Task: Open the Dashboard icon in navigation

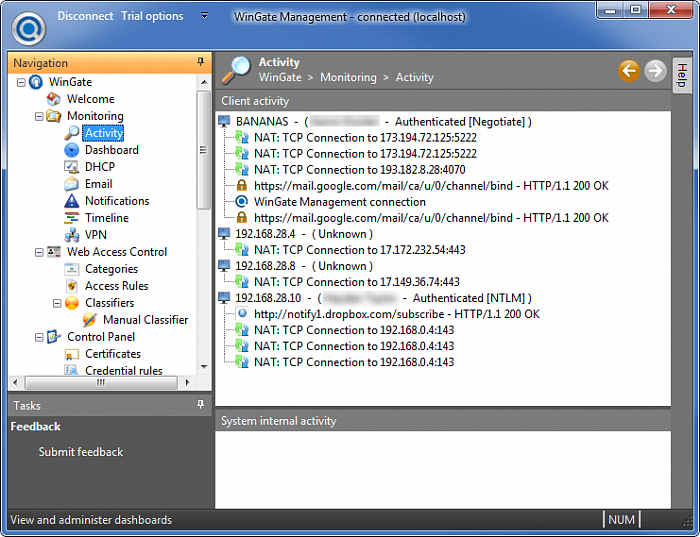Action: [x=72, y=150]
